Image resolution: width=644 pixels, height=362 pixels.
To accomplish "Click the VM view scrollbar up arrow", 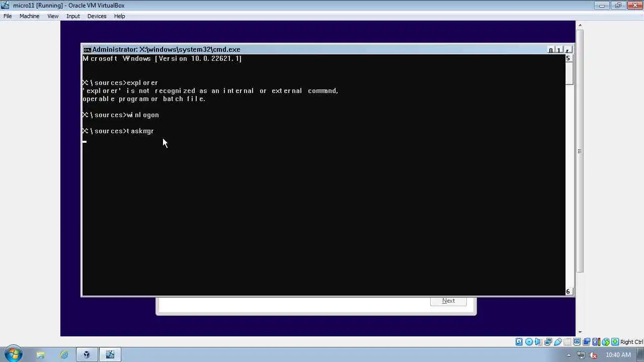I will (x=580, y=25).
